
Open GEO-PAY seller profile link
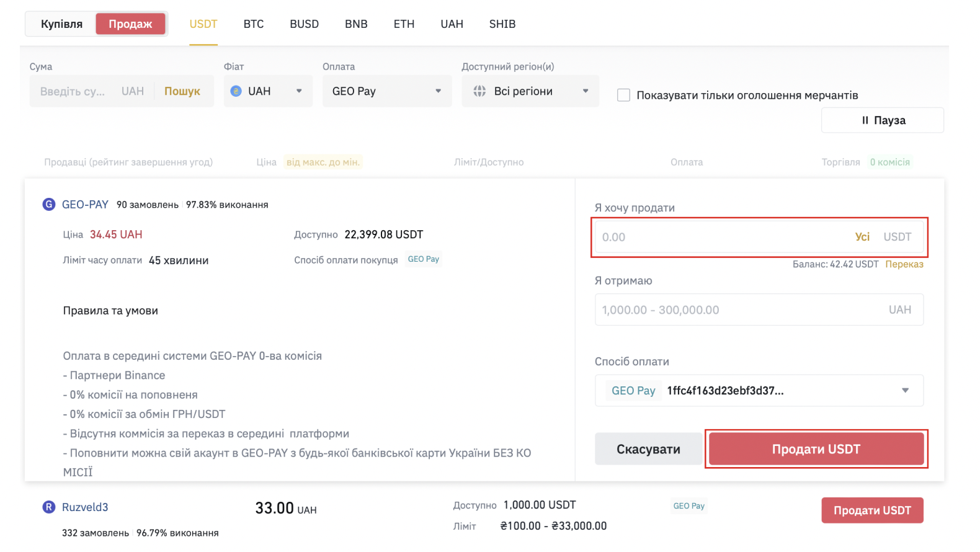tap(85, 205)
